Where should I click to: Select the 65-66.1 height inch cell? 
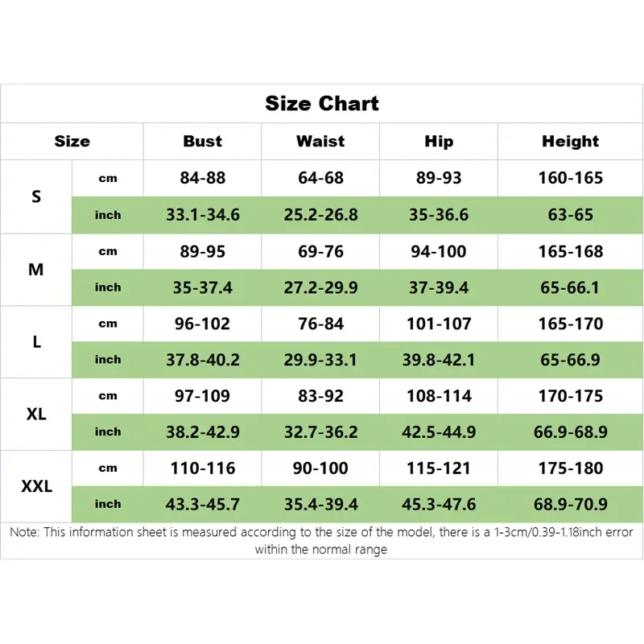pos(570,287)
